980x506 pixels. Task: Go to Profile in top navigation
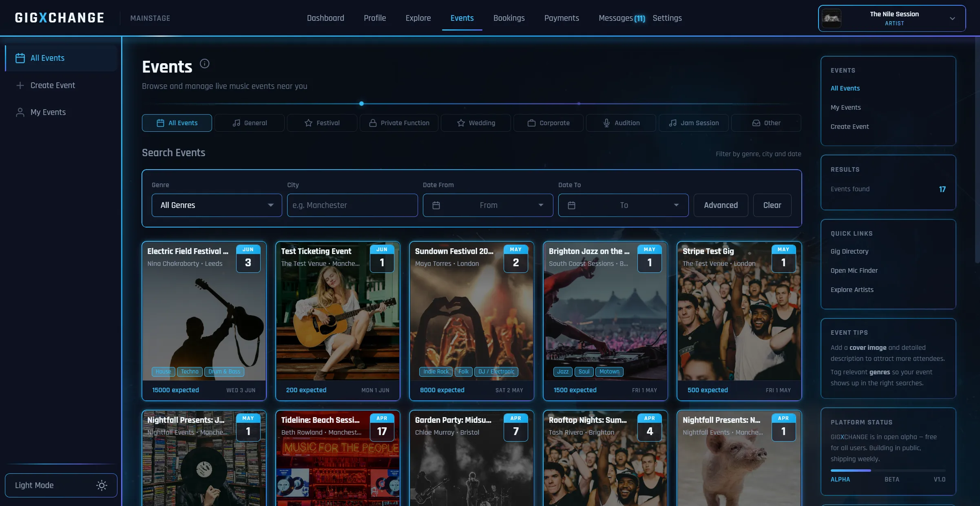(x=375, y=18)
